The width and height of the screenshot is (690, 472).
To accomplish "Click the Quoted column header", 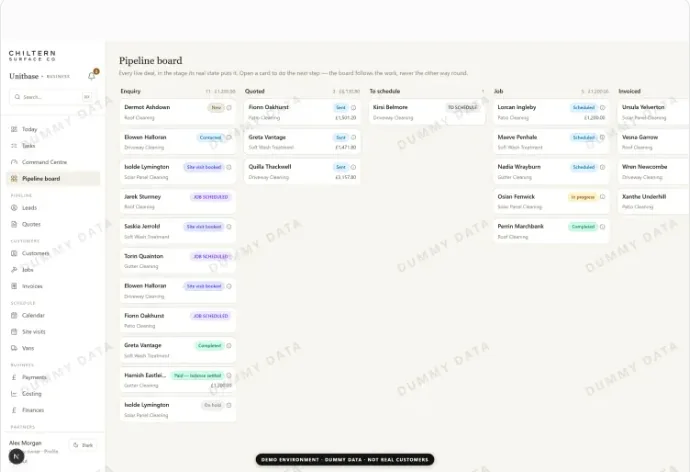I will click(x=255, y=91).
